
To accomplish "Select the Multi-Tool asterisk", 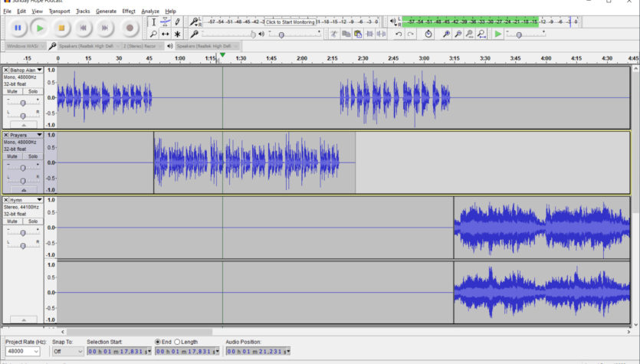I will pos(177,34).
